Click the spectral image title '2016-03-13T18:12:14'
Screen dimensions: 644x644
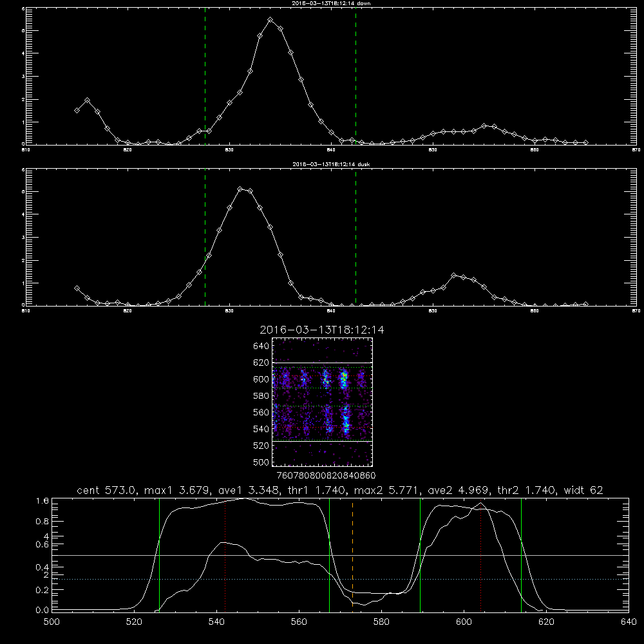[x=322, y=330]
